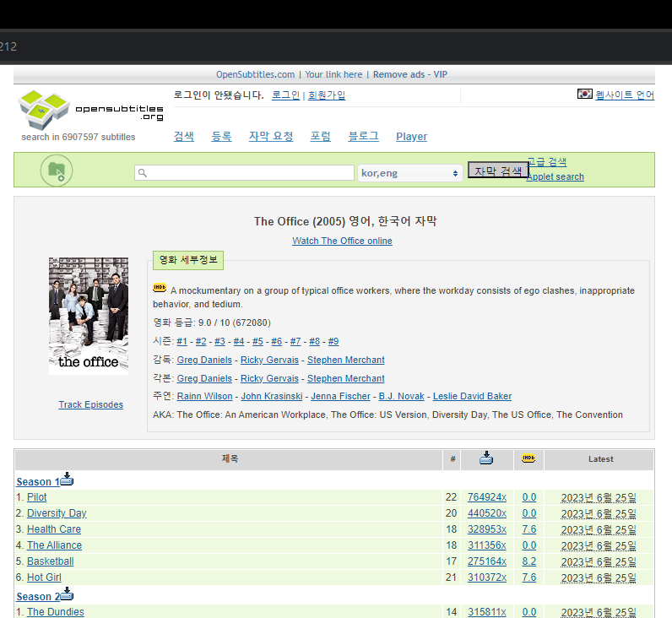Click the Latest column header

point(600,459)
